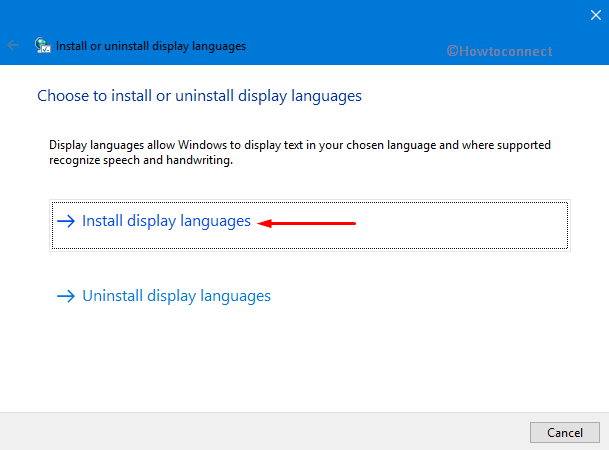The image size is (609, 450).
Task: Select Uninstall display languages option
Action: pos(176,296)
